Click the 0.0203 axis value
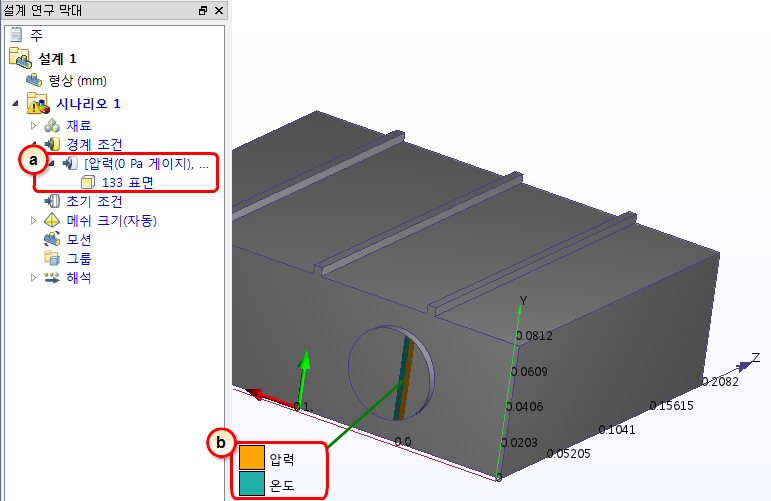Viewport: 771px width, 501px height. coord(519,442)
